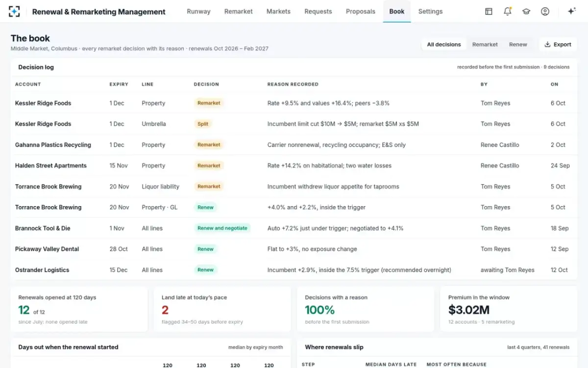Select the Account column header

[28, 84]
